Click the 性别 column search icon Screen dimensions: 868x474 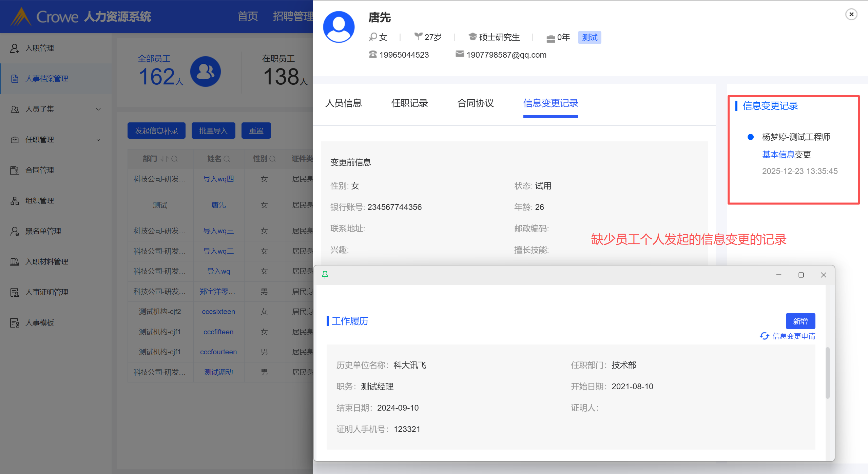(272, 159)
